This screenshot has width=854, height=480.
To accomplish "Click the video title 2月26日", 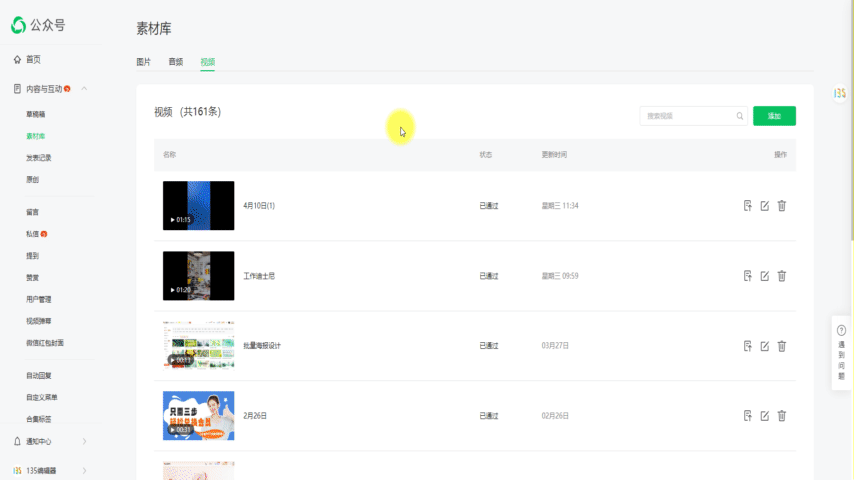I will [255, 416].
